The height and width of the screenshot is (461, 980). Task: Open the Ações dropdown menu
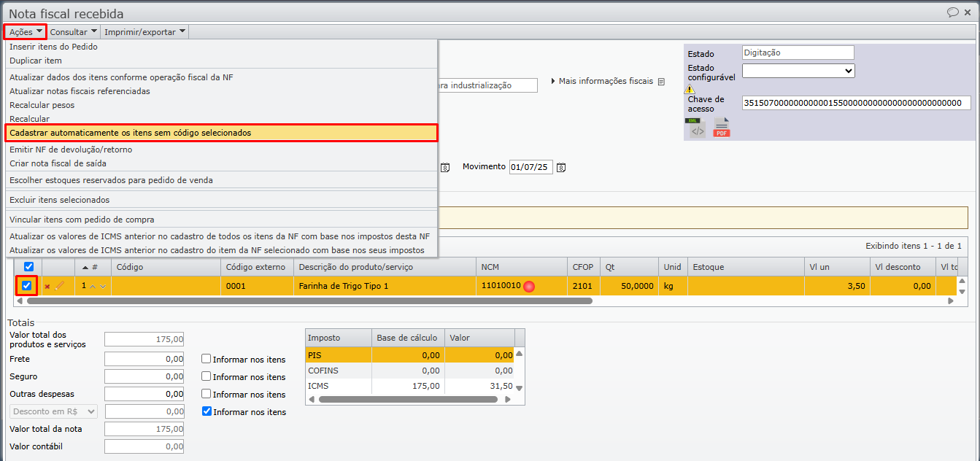26,31
